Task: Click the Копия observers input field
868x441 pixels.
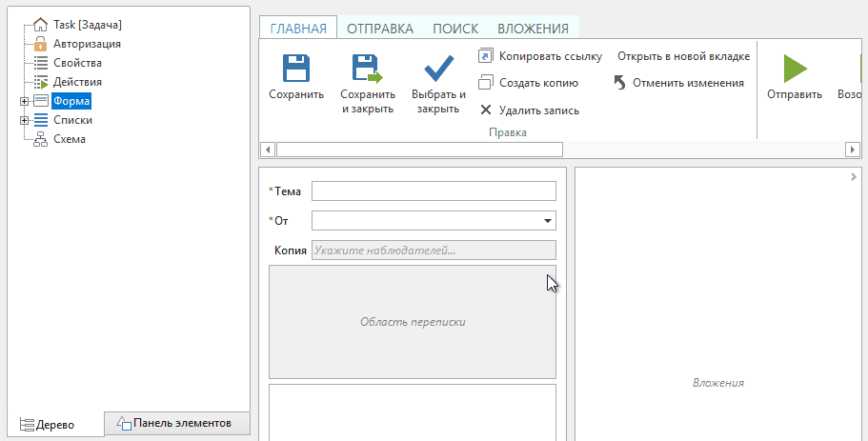Action: 434,251
